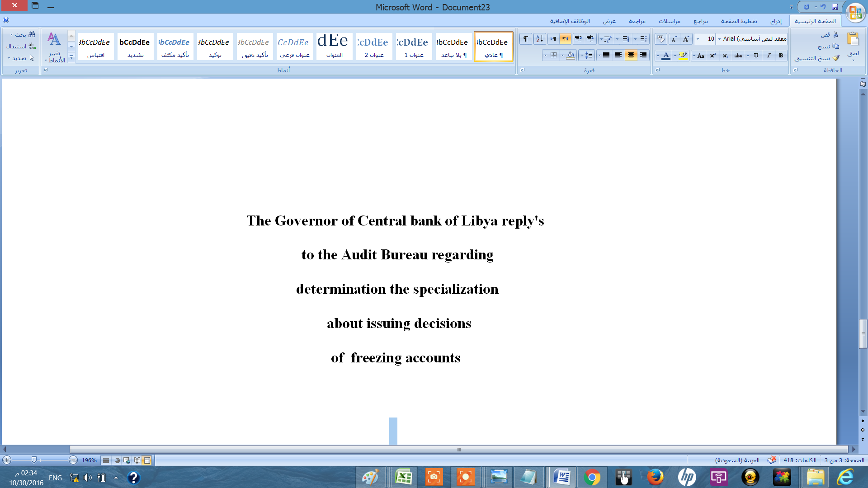Toggle bold formatting
Viewport: 868px width, 488px height.
(781, 56)
